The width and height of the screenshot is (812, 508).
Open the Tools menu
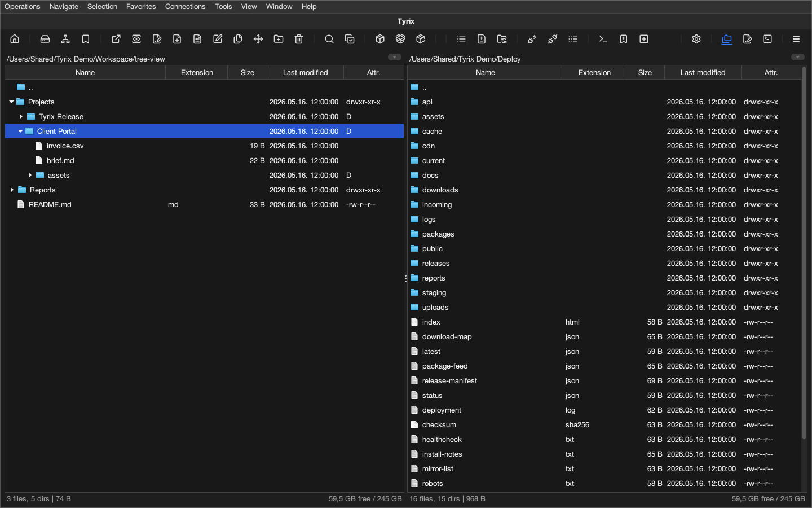(x=223, y=7)
